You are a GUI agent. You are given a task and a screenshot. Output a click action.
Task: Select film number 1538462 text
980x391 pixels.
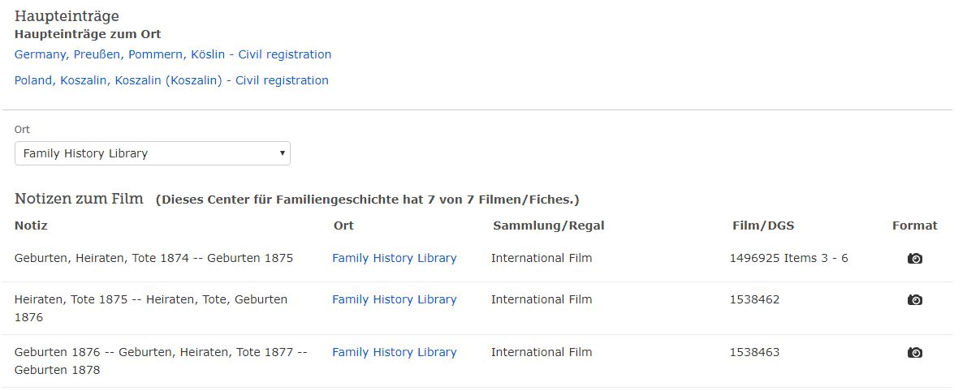coord(754,299)
